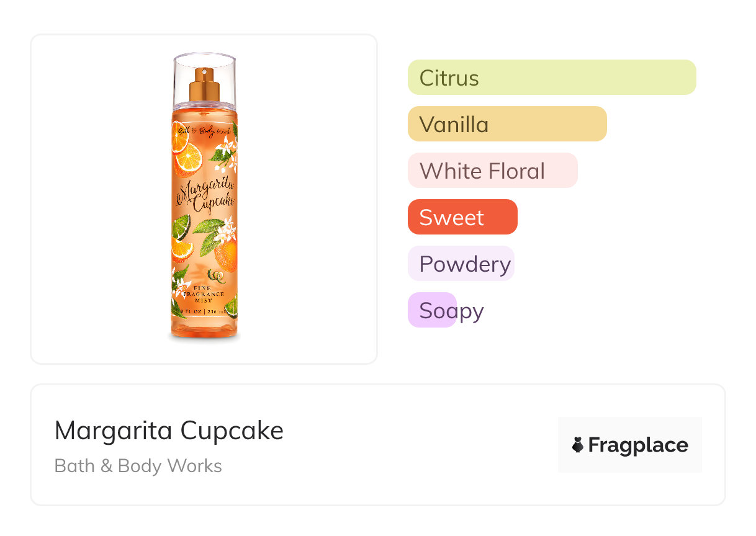Select the Citrus accord bar
The image size is (756, 536).
click(x=551, y=78)
